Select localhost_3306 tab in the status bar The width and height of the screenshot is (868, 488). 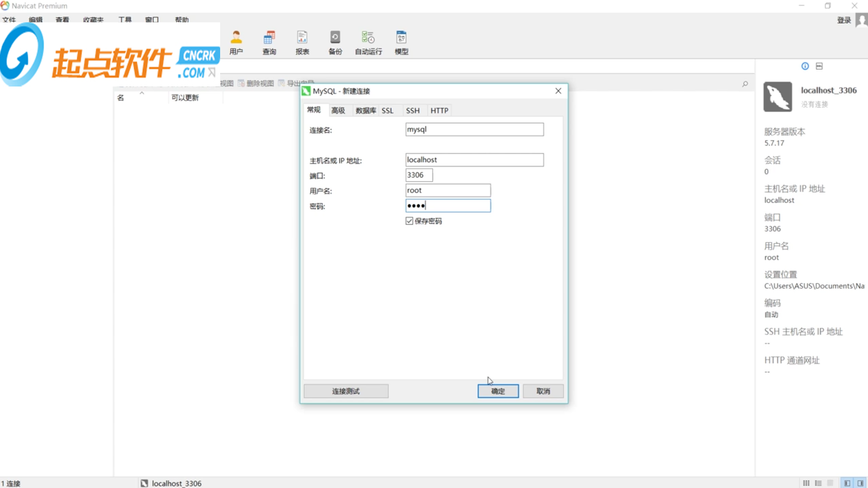pyautogui.click(x=171, y=483)
